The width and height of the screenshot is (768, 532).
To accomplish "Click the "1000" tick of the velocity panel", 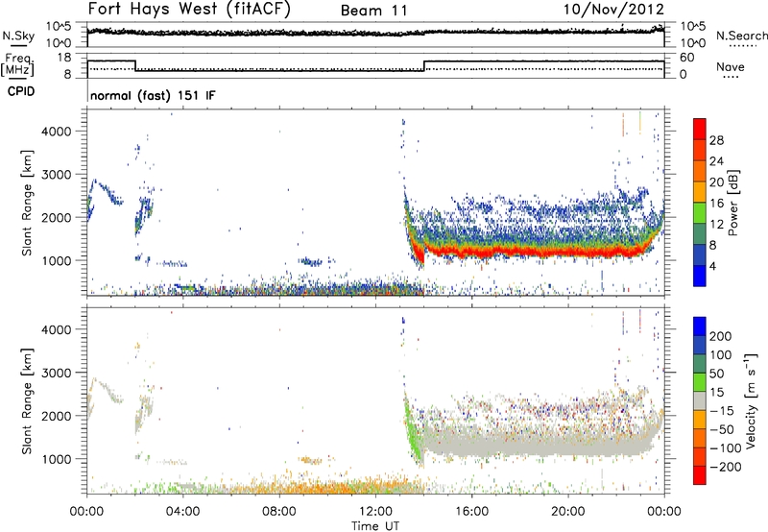I will [x=56, y=459].
